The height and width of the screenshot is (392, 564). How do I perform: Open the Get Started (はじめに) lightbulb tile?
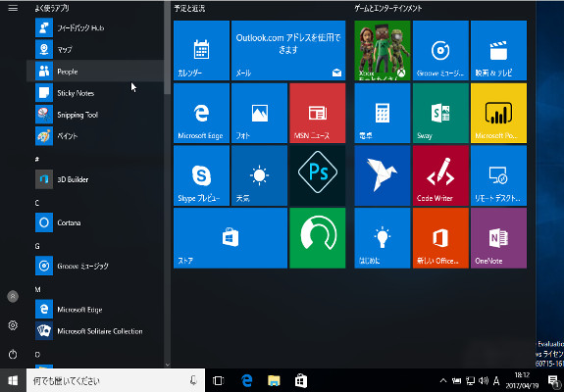coord(383,238)
